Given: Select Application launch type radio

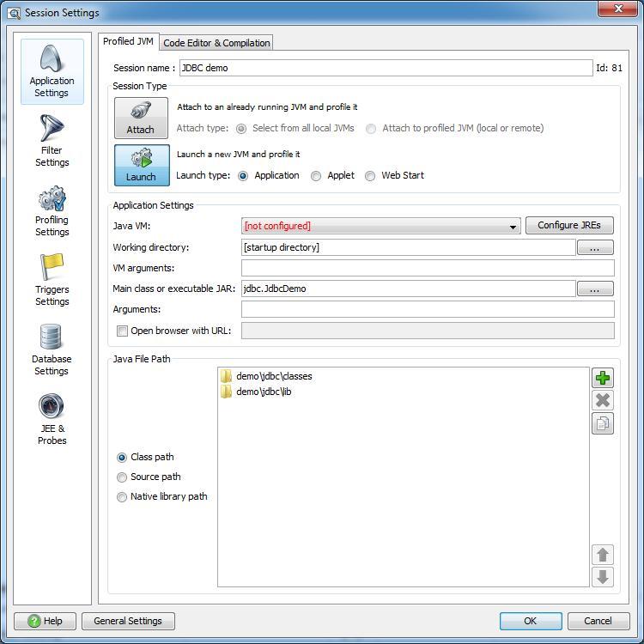Looking at the screenshot, I should [x=243, y=176].
